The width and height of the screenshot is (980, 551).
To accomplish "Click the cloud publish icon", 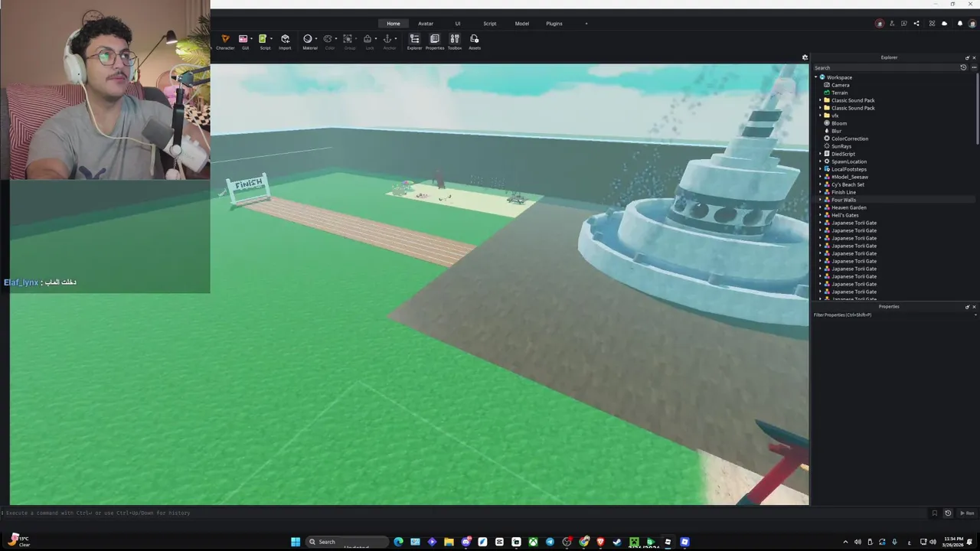I will click(x=944, y=24).
